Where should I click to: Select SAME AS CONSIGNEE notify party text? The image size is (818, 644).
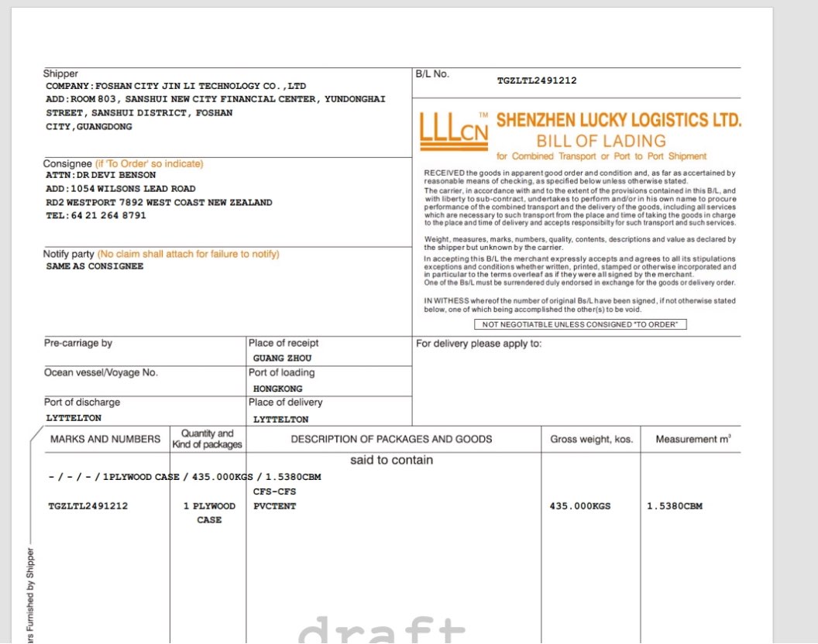(95, 266)
